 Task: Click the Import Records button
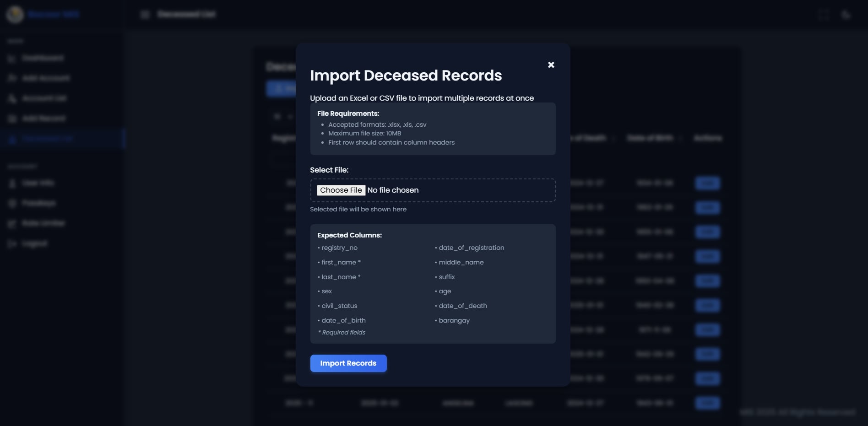coord(348,363)
